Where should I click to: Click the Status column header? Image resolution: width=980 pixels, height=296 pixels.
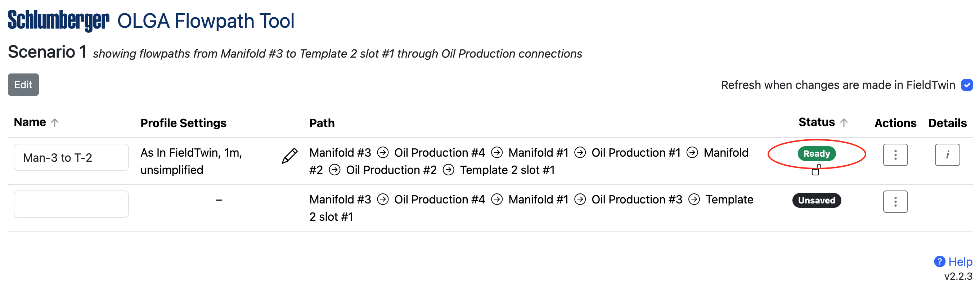(x=817, y=122)
